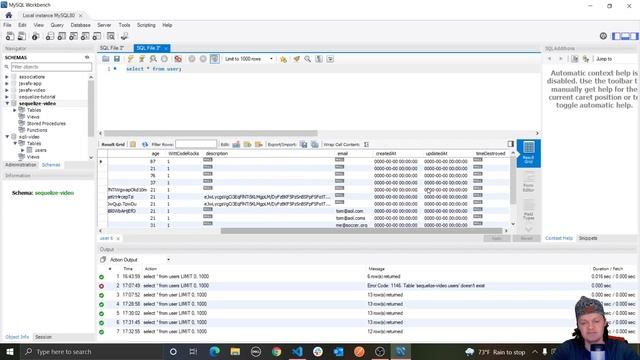Export recordset to external file icon

303,144
